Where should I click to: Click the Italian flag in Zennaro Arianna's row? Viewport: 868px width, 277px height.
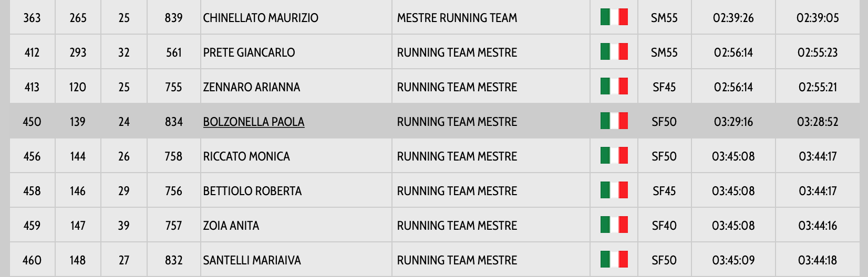pyautogui.click(x=614, y=87)
